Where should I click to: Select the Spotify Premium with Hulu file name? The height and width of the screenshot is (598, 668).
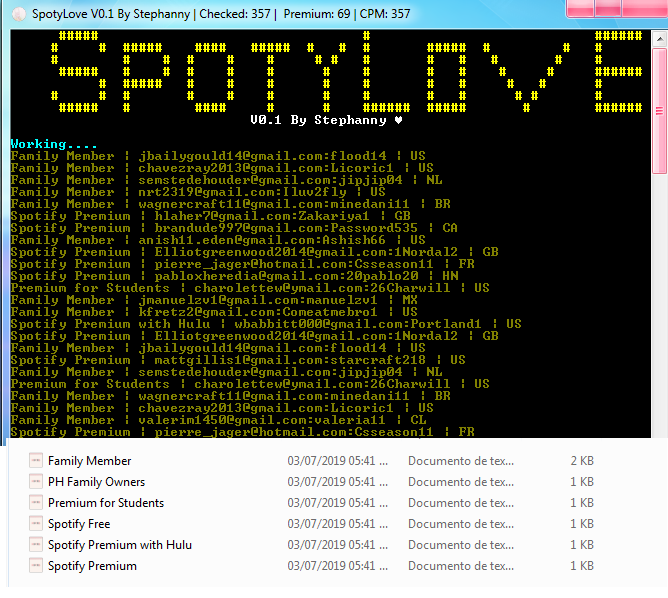119,545
